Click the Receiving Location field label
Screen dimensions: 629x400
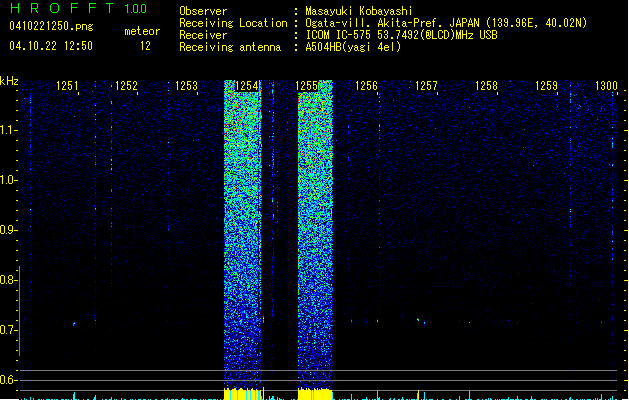[233, 23]
